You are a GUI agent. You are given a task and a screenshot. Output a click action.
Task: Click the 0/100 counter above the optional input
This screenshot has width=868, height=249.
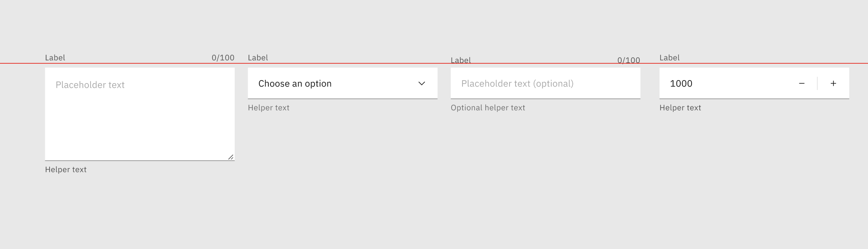pyautogui.click(x=629, y=60)
